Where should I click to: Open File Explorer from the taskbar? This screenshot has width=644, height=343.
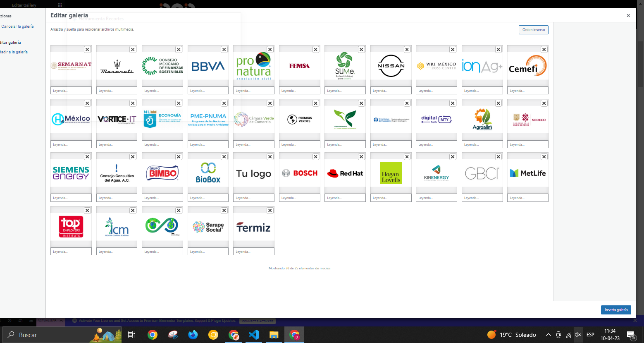click(x=274, y=335)
